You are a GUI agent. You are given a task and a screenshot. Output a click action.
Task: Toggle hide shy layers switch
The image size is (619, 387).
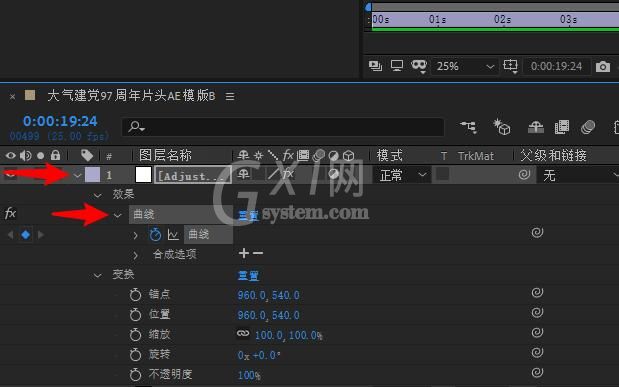[x=536, y=127]
